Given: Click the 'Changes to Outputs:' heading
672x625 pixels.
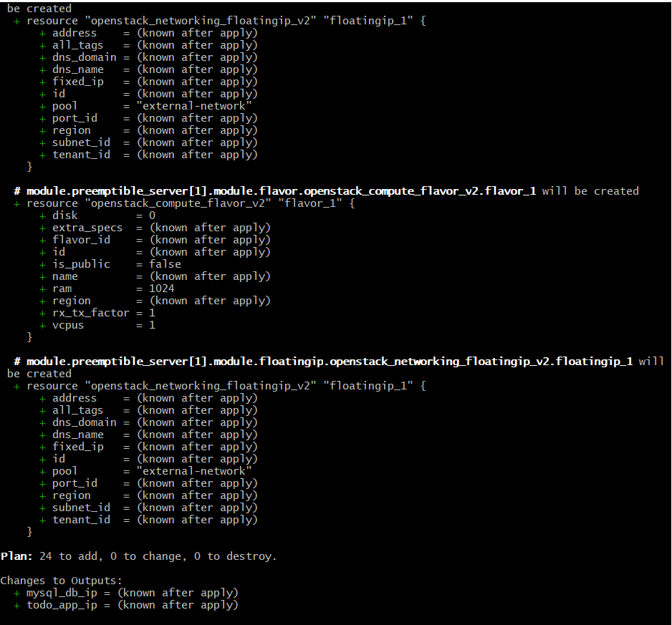Looking at the screenshot, I should 62,581.
